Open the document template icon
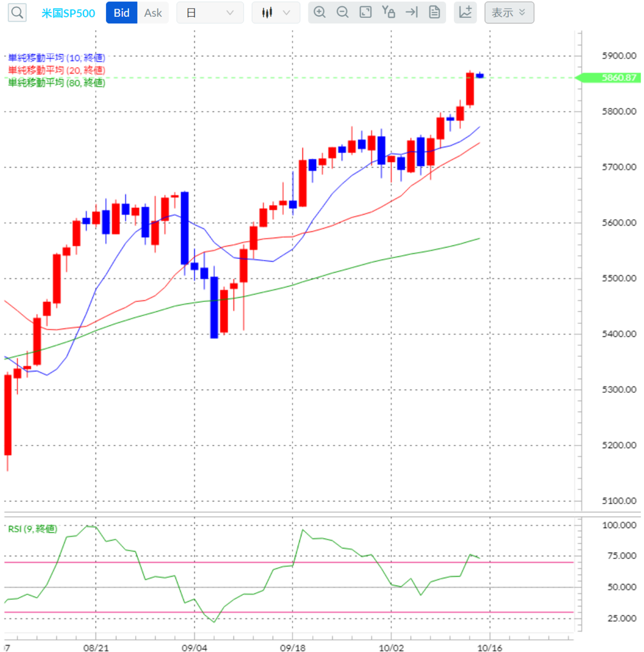Screen dimensions: 644x652 point(434,12)
